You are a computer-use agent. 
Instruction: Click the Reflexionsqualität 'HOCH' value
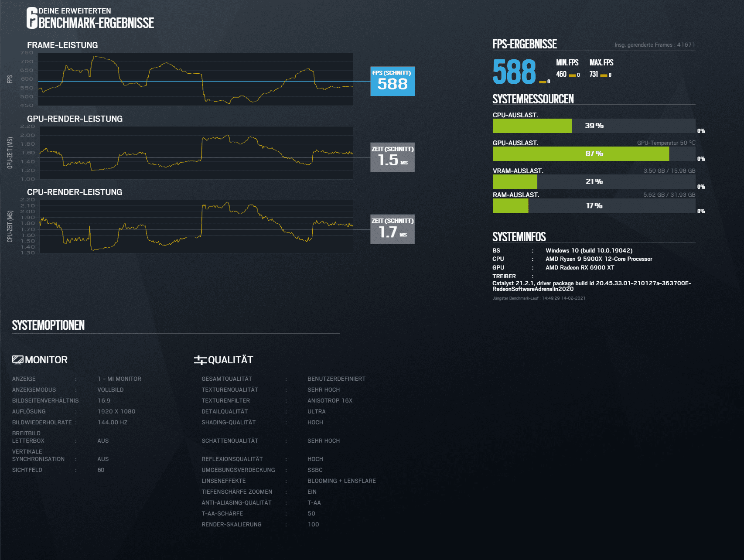pos(315,459)
